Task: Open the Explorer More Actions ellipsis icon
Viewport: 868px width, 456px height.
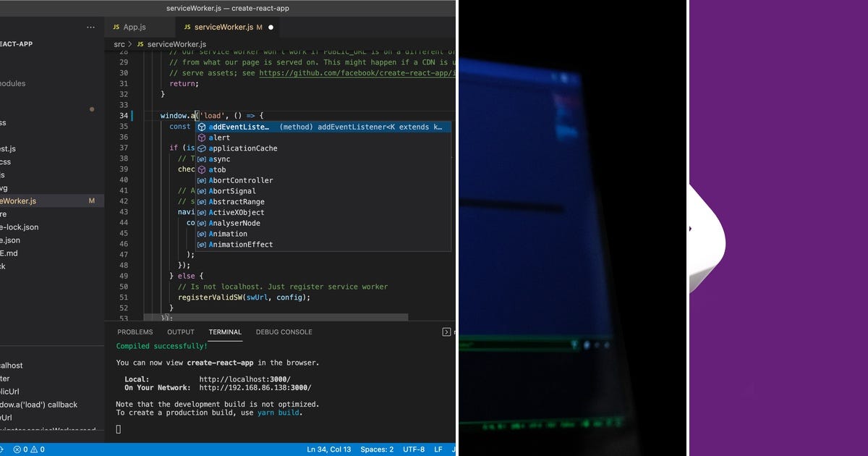Action: point(91,27)
